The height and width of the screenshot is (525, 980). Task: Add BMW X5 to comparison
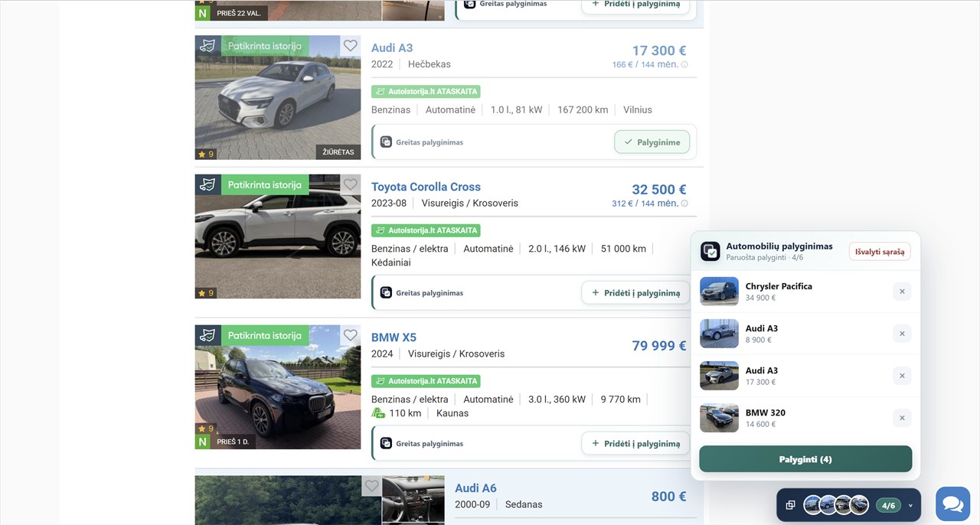pos(635,444)
